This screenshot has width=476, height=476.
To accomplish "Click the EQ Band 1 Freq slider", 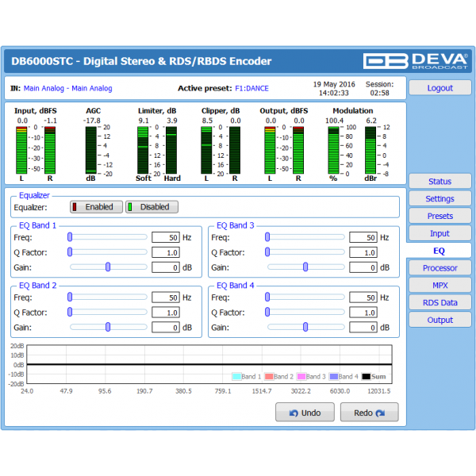I will tap(107, 237).
